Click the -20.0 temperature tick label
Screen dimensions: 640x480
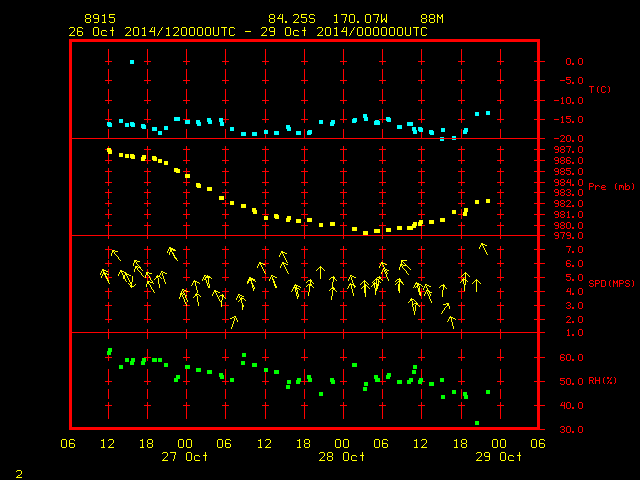pos(568,139)
